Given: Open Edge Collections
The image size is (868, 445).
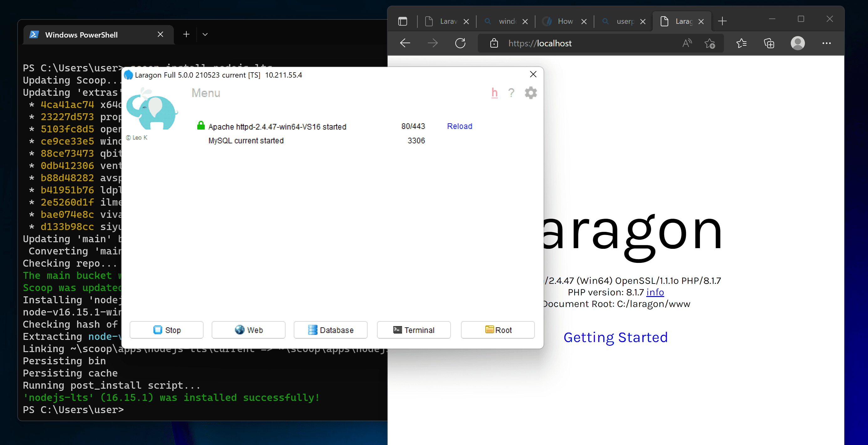Looking at the screenshot, I should click(x=769, y=43).
